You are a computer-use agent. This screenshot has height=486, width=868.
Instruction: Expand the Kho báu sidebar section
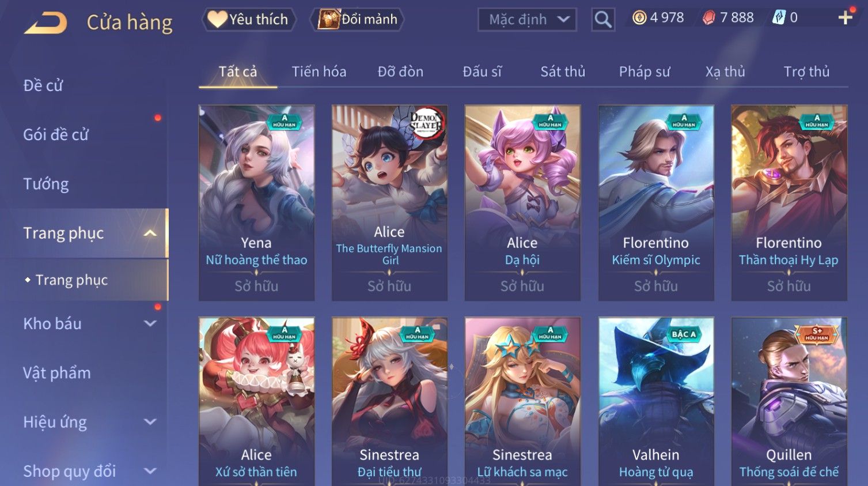(x=150, y=323)
